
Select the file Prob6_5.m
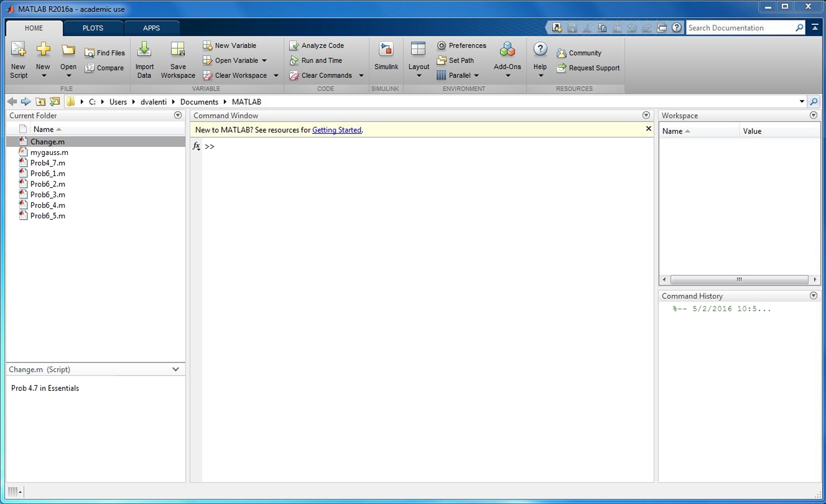tap(48, 216)
